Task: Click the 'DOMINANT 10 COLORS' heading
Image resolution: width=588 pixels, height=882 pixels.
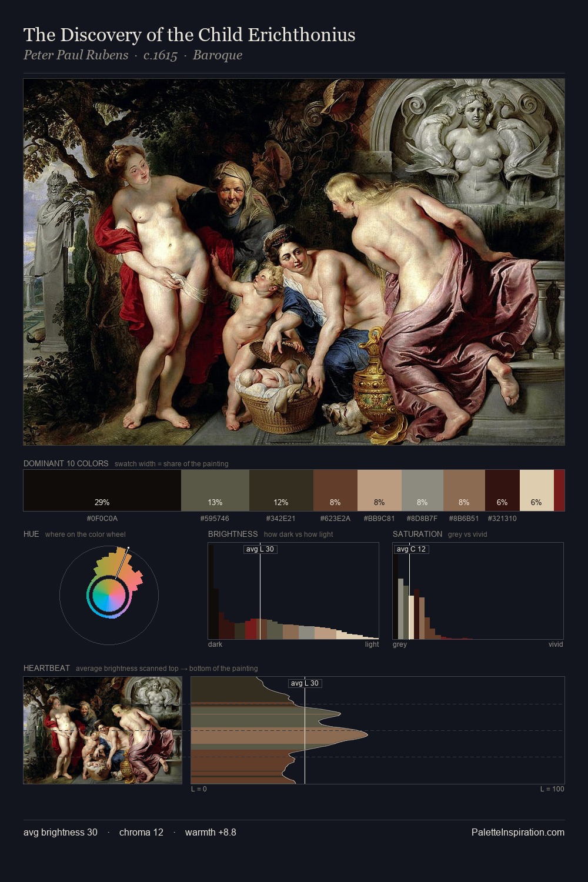Action: point(66,463)
